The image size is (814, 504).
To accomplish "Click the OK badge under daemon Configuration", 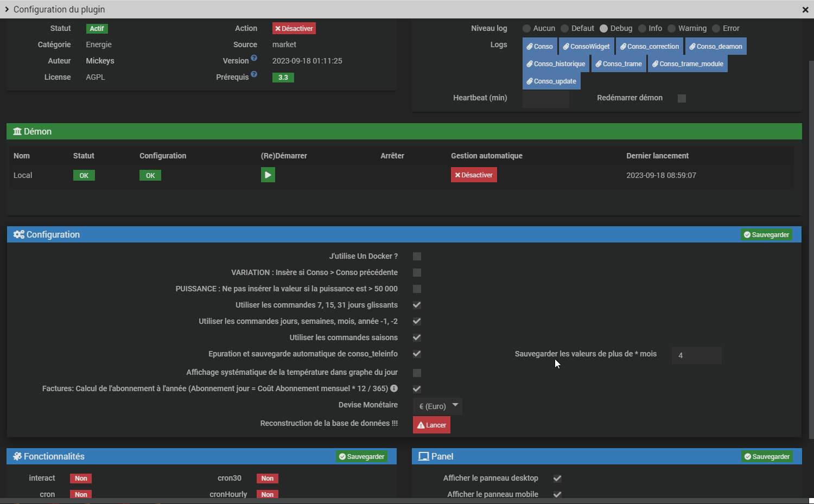I will pos(150,175).
